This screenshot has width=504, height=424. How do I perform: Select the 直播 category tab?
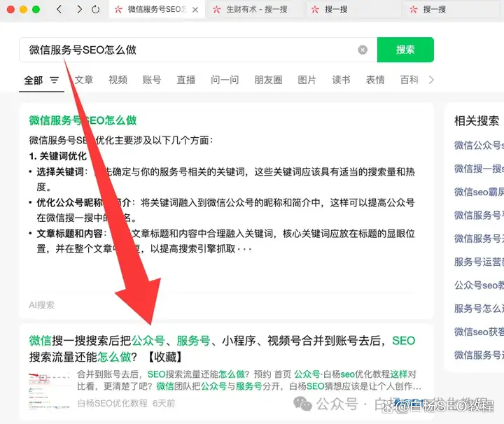[x=186, y=80]
